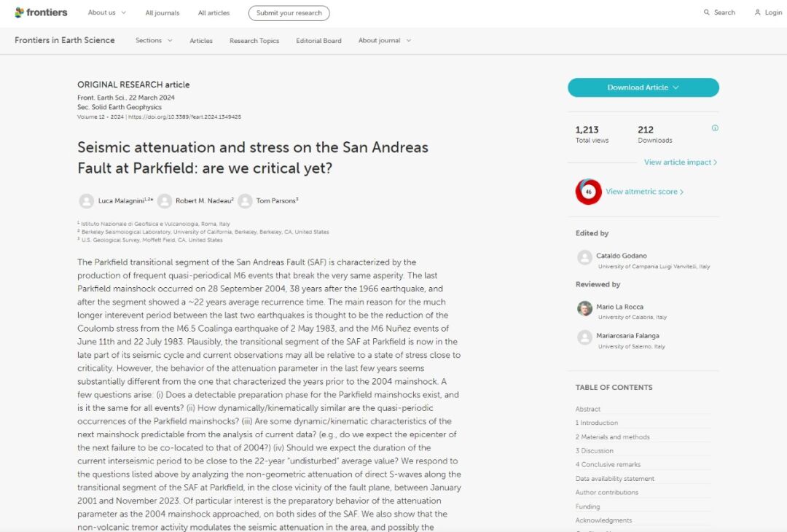Go to the Research Topics tab
Viewport: 787px width, 532px height.
tap(254, 41)
